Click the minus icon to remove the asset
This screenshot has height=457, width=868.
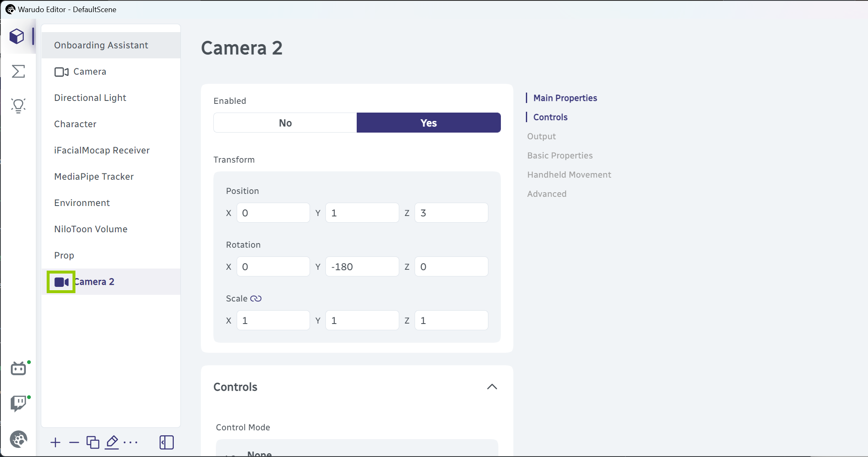tap(74, 442)
